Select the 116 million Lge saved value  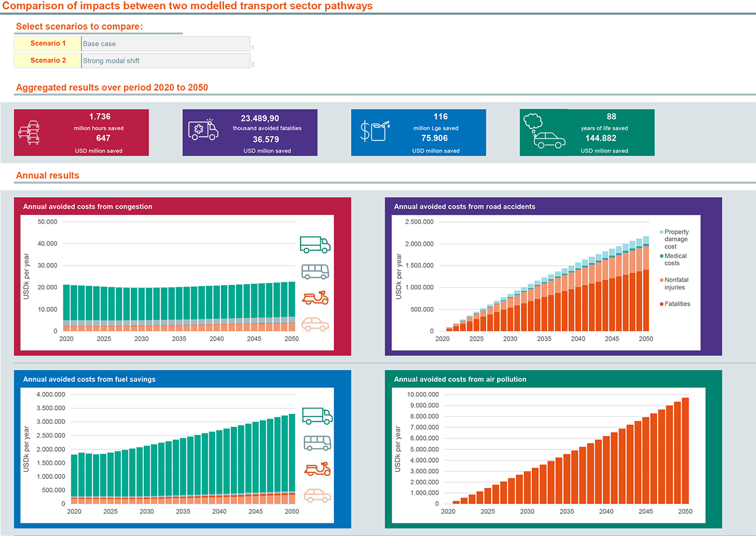pos(441,117)
